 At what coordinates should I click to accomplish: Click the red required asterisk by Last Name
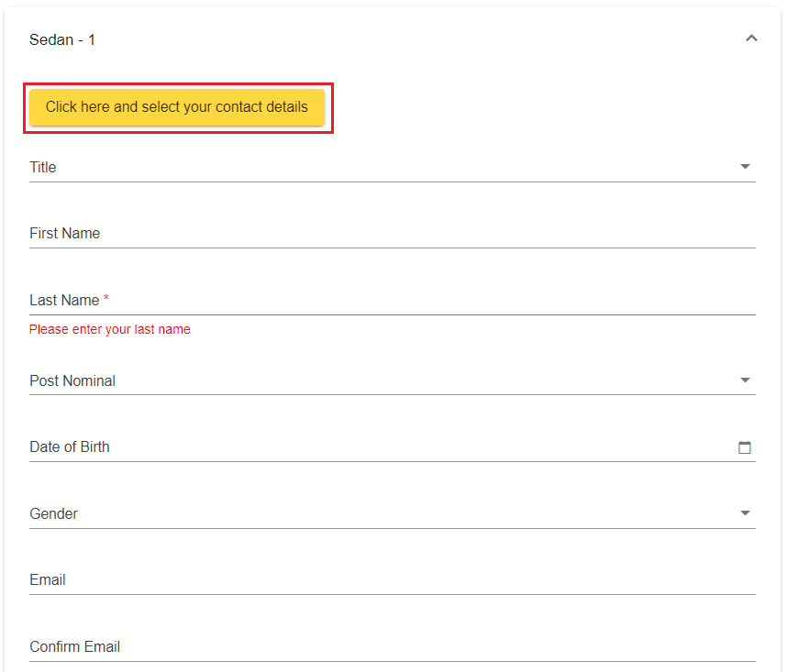106,300
